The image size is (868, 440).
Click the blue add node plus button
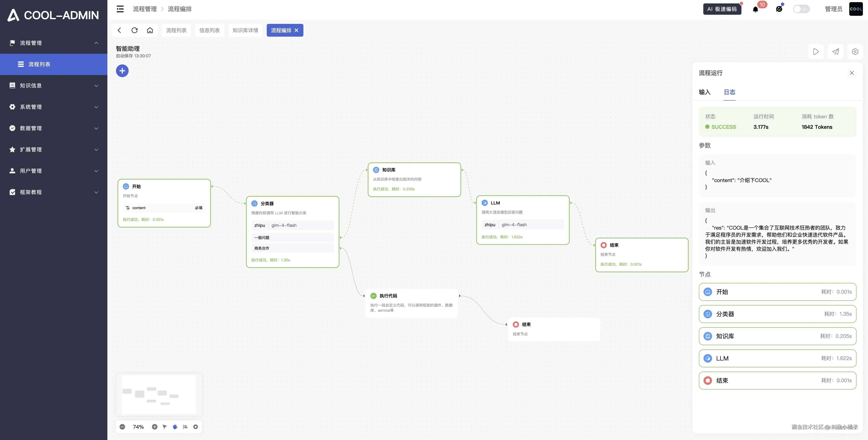point(122,71)
